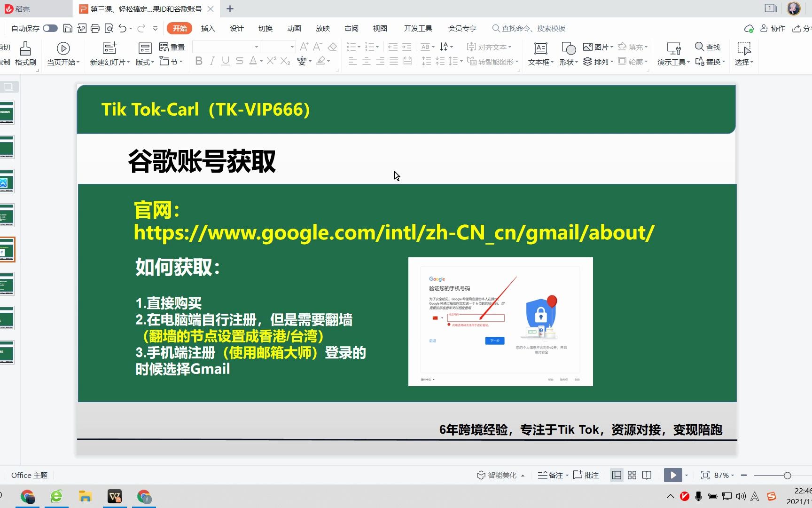Click the save document icon
Screen dimensions: 812x508
tap(68, 28)
